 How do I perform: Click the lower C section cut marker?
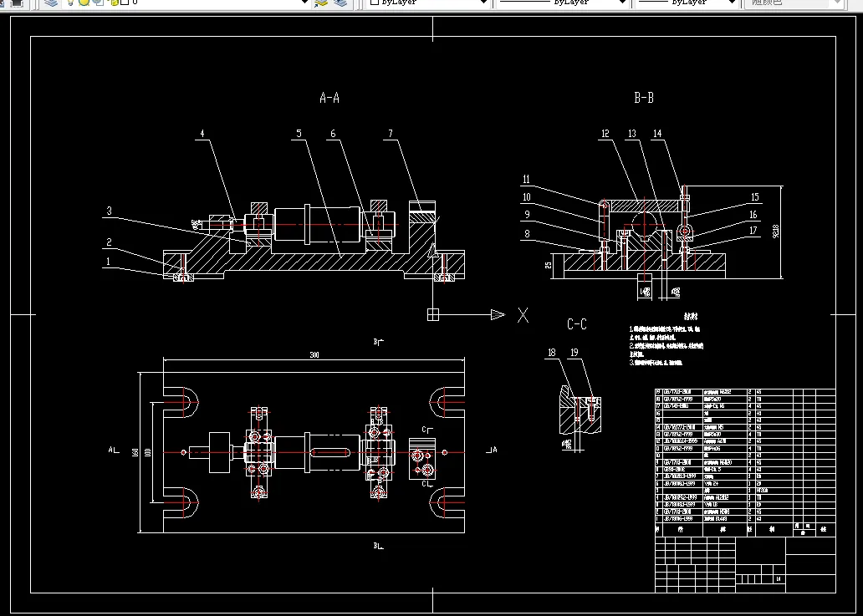[427, 484]
